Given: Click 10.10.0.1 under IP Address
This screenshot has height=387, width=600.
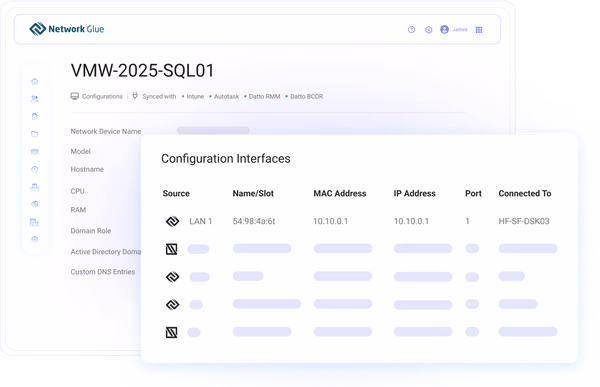Looking at the screenshot, I should pos(411,221).
